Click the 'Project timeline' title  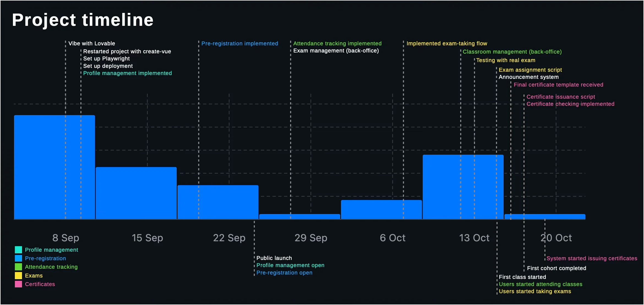(x=83, y=20)
